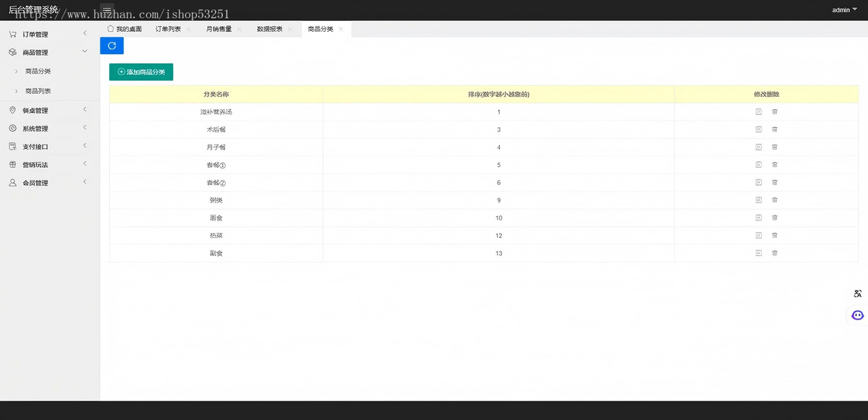Switch to the 订单列表 tab

(x=169, y=29)
